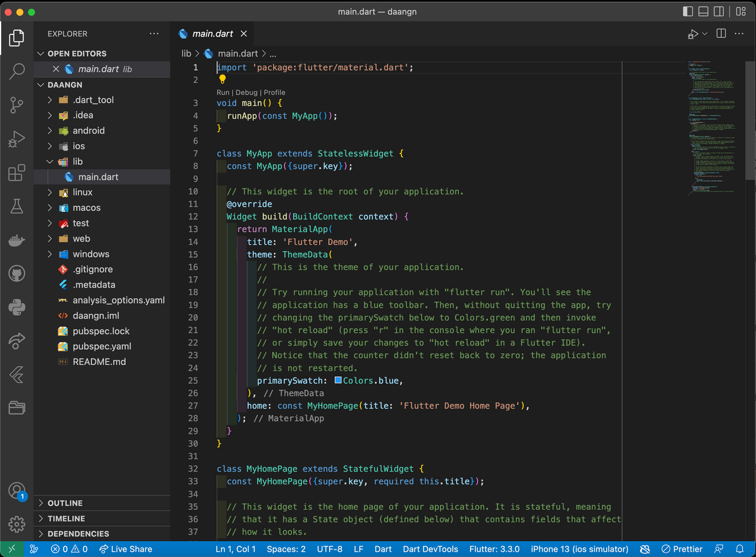Click the remote window indicator in status bar

(12, 549)
